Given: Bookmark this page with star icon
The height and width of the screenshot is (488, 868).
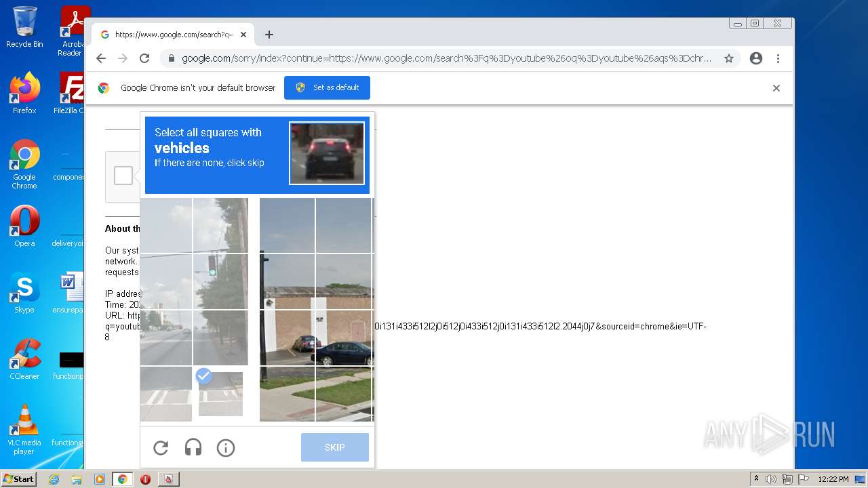Looking at the screenshot, I should pyautogui.click(x=729, y=58).
